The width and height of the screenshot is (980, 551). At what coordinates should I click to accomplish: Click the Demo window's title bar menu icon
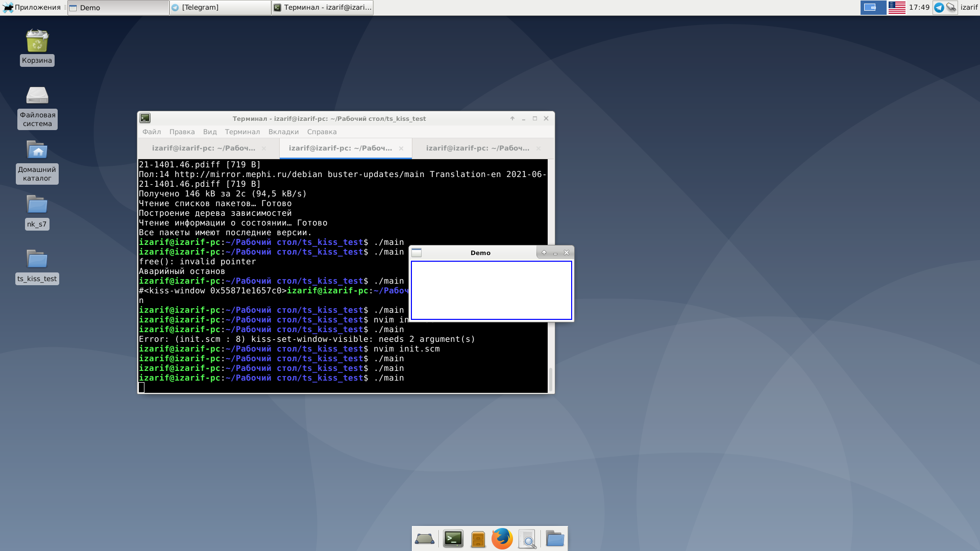pyautogui.click(x=416, y=253)
